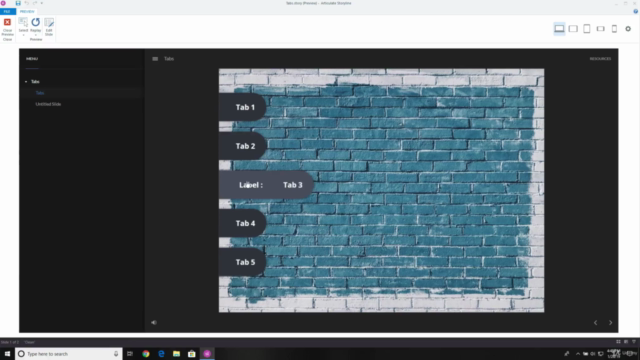Click the Windows taskbar search box
Viewport: 640px width, 360px height.
(69, 354)
